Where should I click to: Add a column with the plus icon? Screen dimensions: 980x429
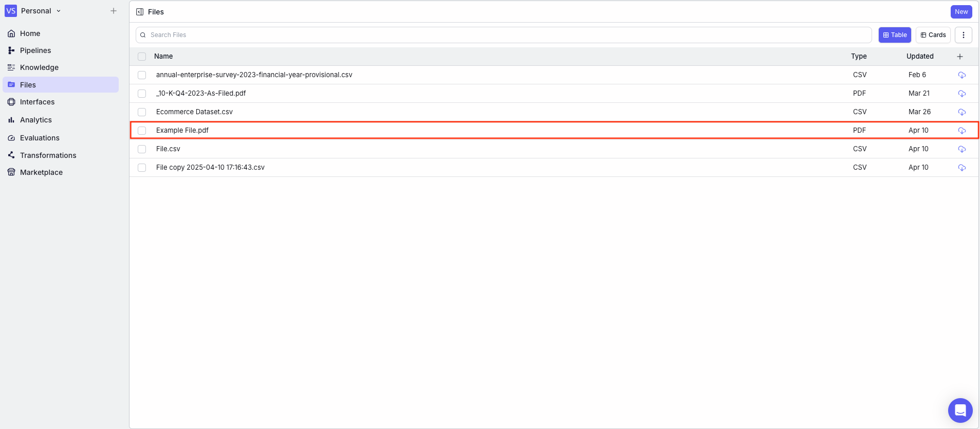click(960, 57)
